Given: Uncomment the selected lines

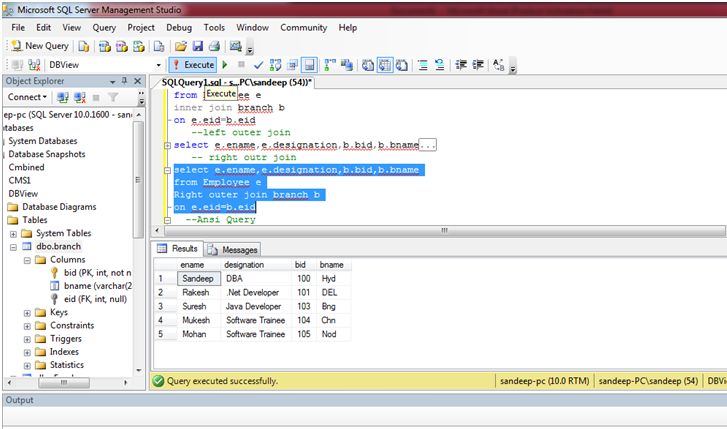Looking at the screenshot, I should click(440, 65).
